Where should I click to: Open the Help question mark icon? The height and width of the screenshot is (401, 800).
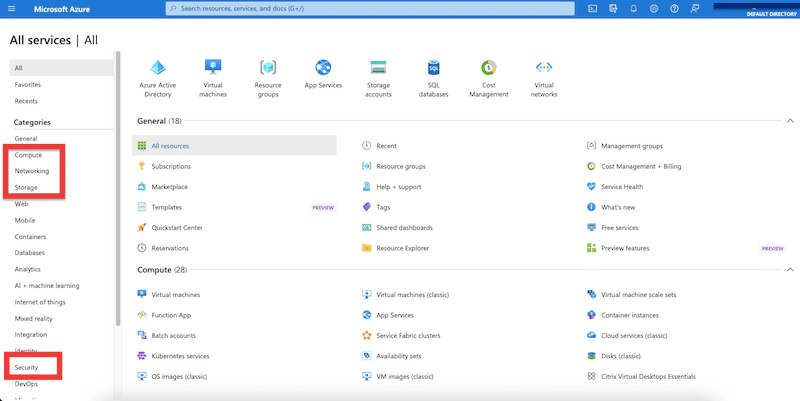(674, 9)
